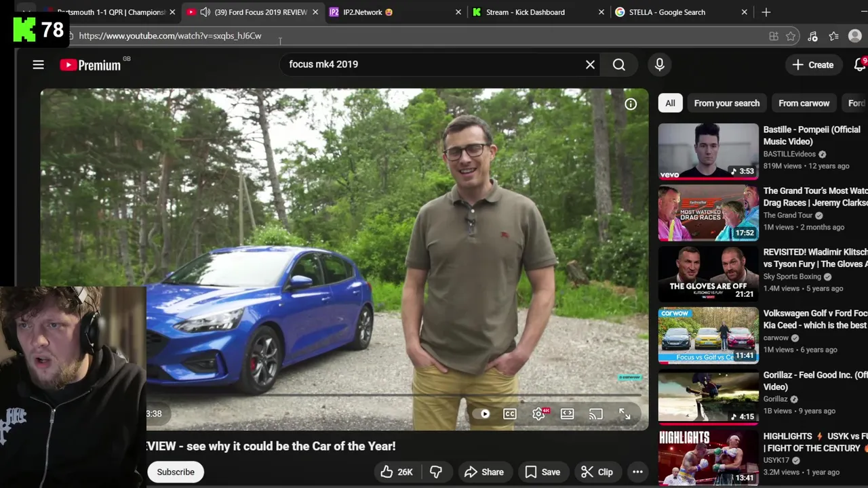Save the video to a playlist
Image resolution: width=868 pixels, height=488 pixels.
[542, 472]
